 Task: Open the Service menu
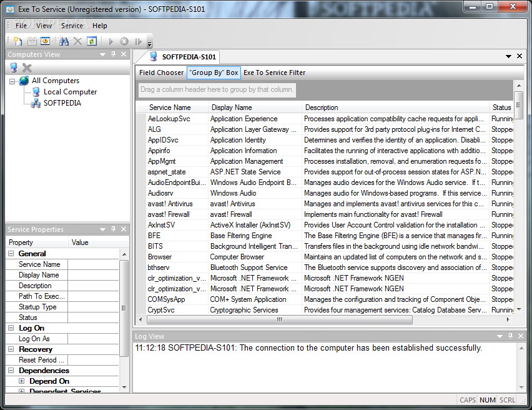[72, 26]
